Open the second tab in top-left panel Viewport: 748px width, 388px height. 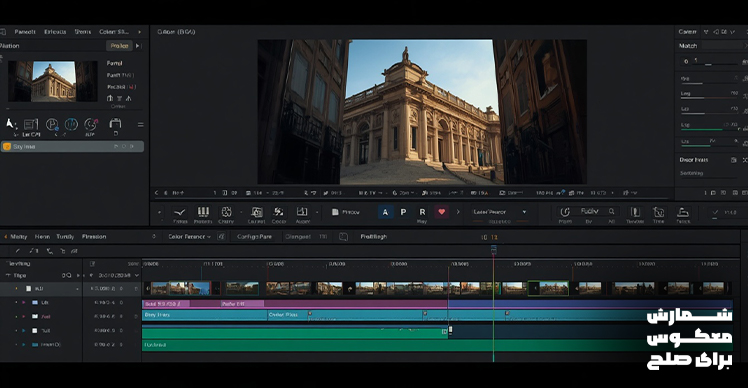55,32
